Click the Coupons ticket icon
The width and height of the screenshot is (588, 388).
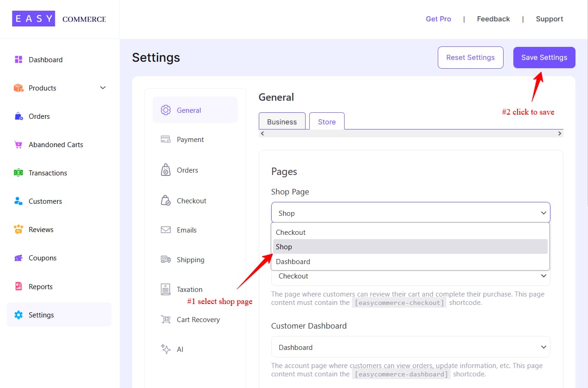click(x=18, y=258)
